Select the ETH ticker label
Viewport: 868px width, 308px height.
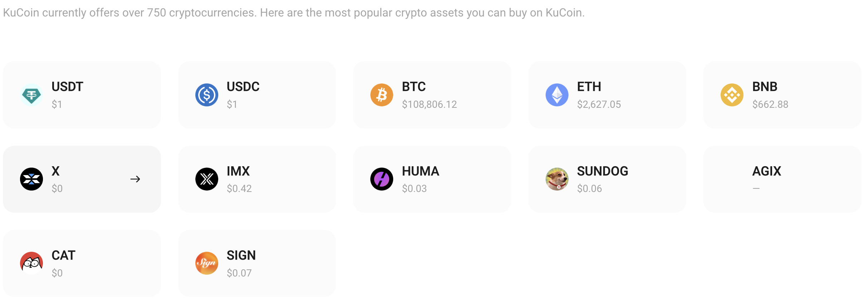coord(589,87)
